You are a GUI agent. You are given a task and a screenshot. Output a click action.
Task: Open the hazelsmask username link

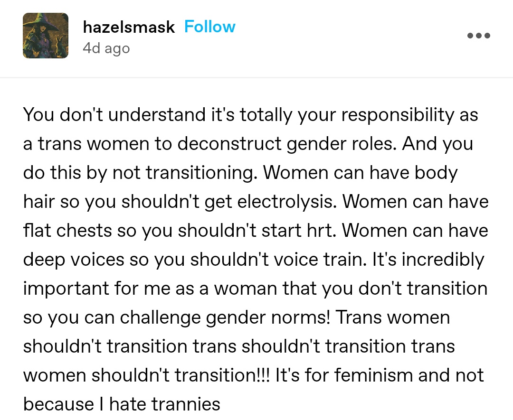click(x=129, y=27)
